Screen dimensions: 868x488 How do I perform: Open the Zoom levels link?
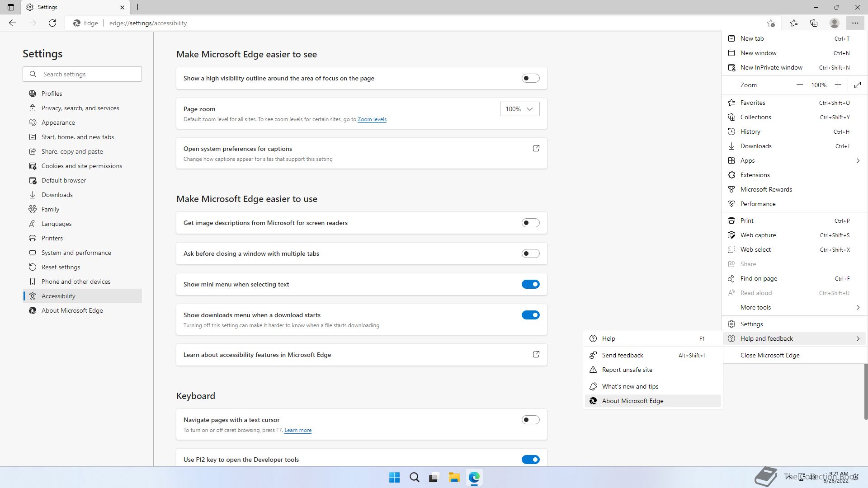pos(372,119)
